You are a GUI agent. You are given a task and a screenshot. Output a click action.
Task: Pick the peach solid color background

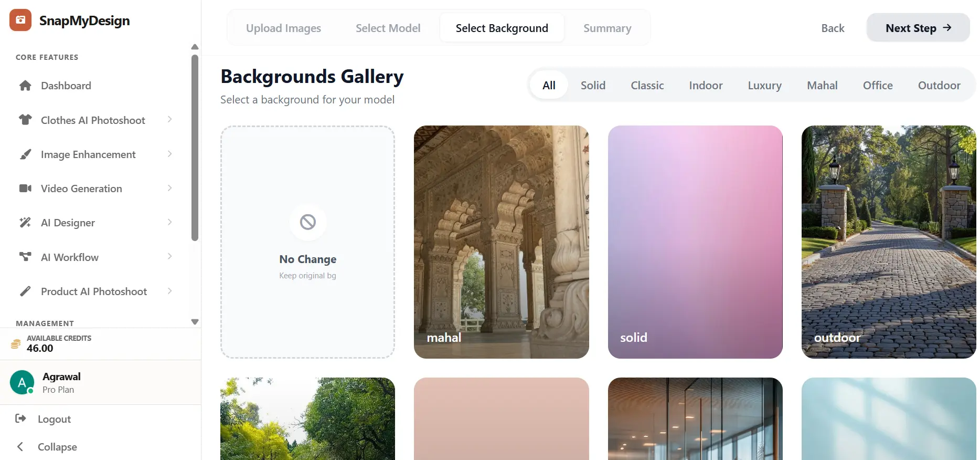tap(502, 419)
